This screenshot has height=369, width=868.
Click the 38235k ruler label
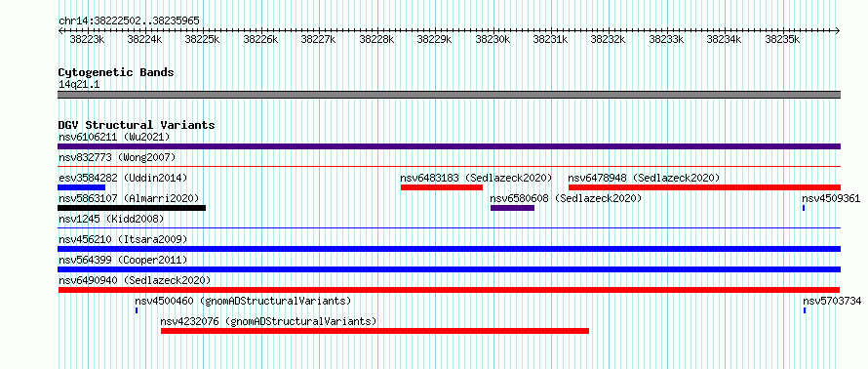click(x=782, y=39)
